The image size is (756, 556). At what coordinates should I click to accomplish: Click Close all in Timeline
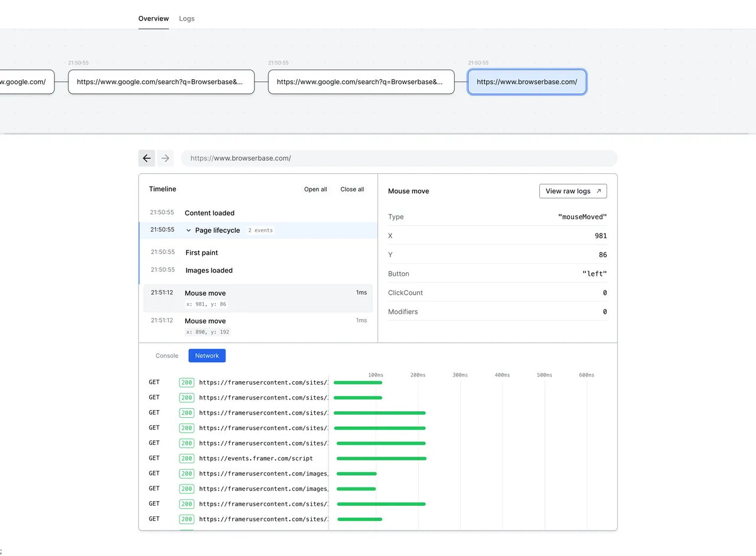tap(352, 189)
